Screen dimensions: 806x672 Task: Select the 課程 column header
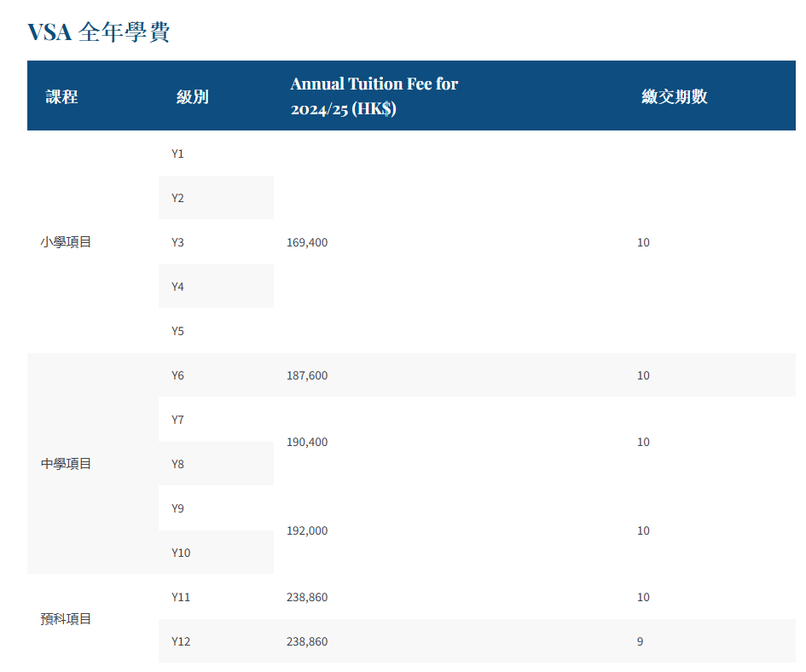[61, 96]
